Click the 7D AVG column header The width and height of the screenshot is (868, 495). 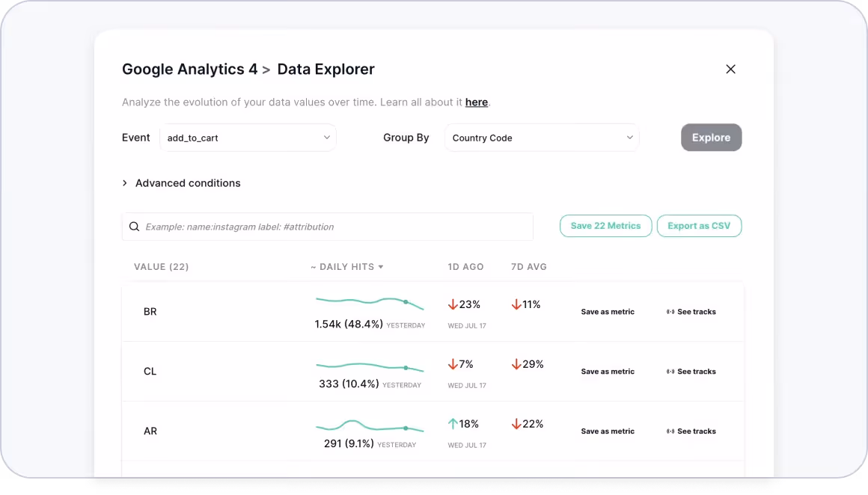[529, 267]
